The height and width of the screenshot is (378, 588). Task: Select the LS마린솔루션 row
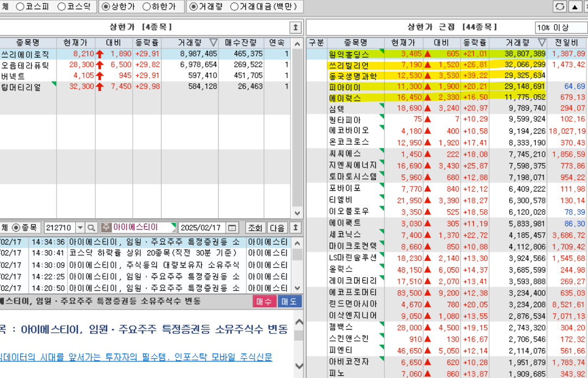447,258
